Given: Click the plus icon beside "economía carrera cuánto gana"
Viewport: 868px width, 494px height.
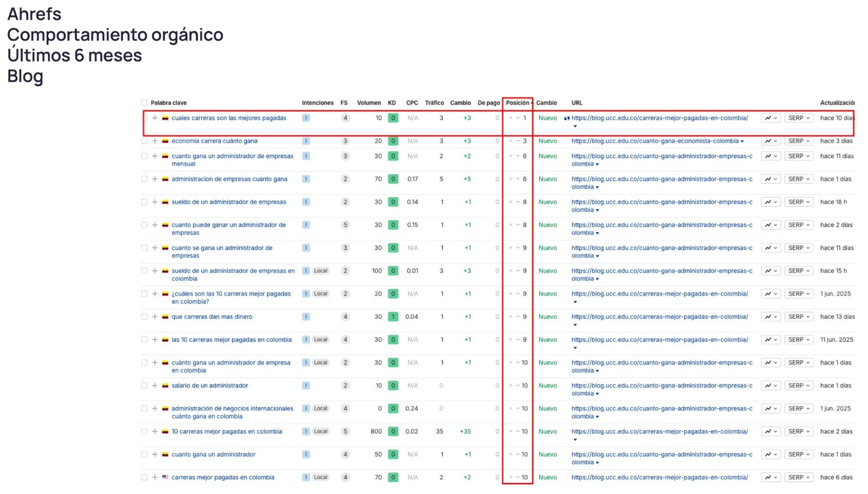Looking at the screenshot, I should [x=155, y=141].
